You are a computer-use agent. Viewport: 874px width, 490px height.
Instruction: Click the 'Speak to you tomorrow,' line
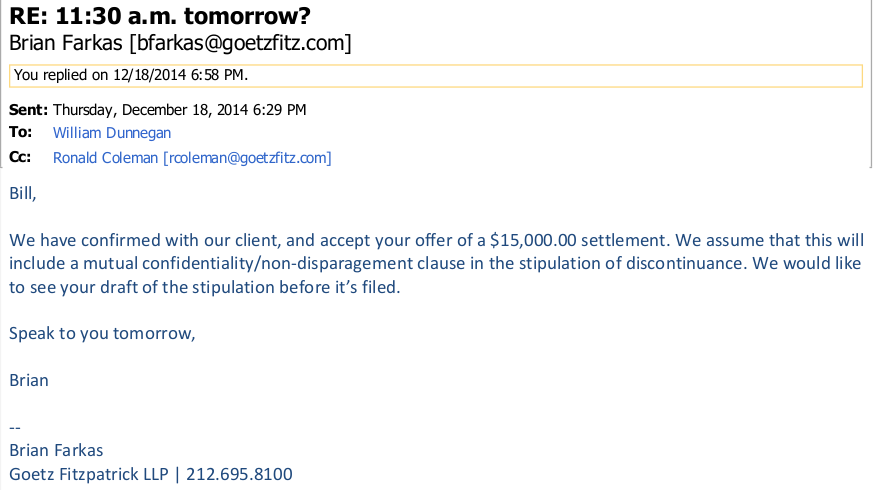coord(102,333)
